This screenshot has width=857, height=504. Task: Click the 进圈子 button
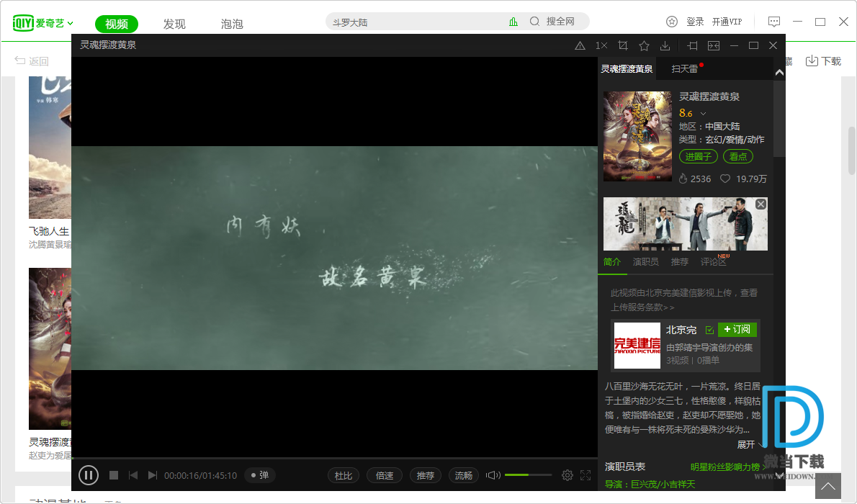click(698, 156)
